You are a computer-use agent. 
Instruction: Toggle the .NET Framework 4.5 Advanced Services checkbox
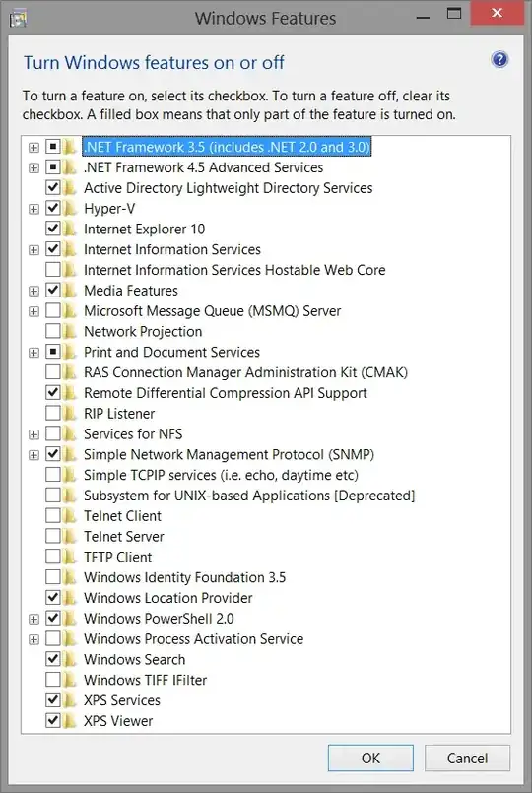click(x=53, y=166)
